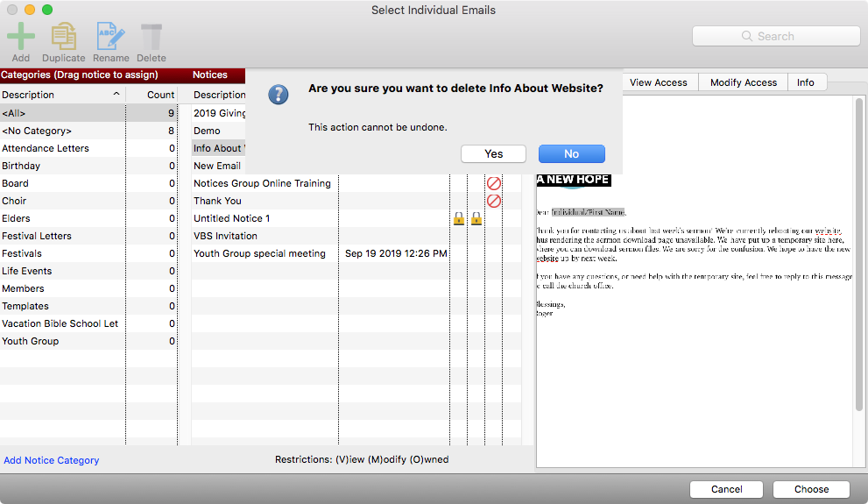
Task: Click restricted icon on Thank You row
Action: (493, 201)
